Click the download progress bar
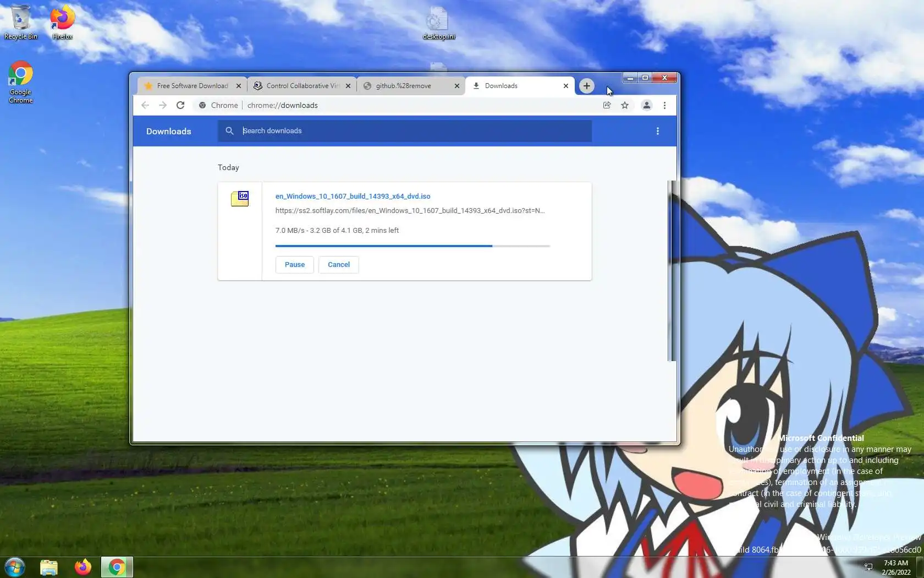The width and height of the screenshot is (924, 578). coord(413,246)
